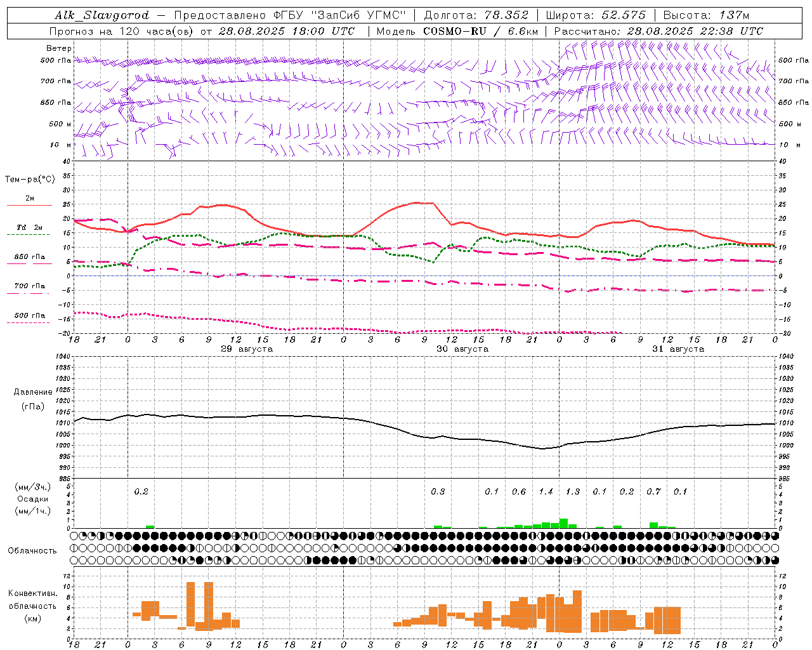Screen dimensions: 812x650
Task: Click the (мм/1ч.) precipitation unit label
Action: click(33, 512)
